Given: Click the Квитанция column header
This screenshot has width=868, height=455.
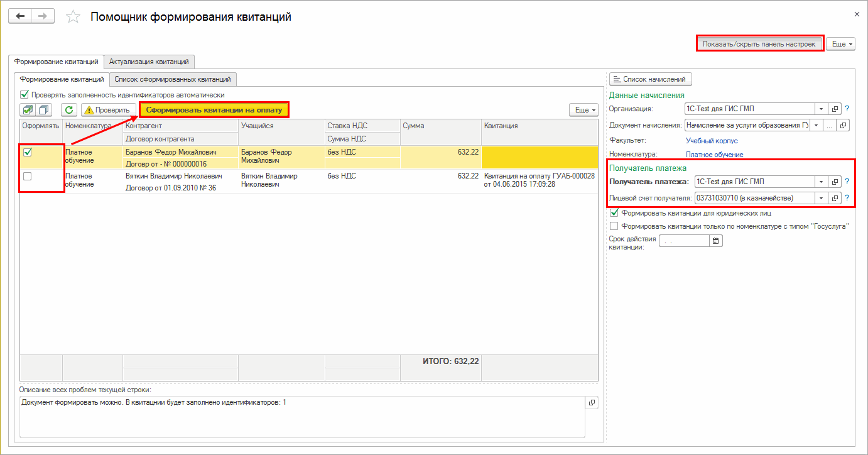Looking at the screenshot, I should pos(540,132).
